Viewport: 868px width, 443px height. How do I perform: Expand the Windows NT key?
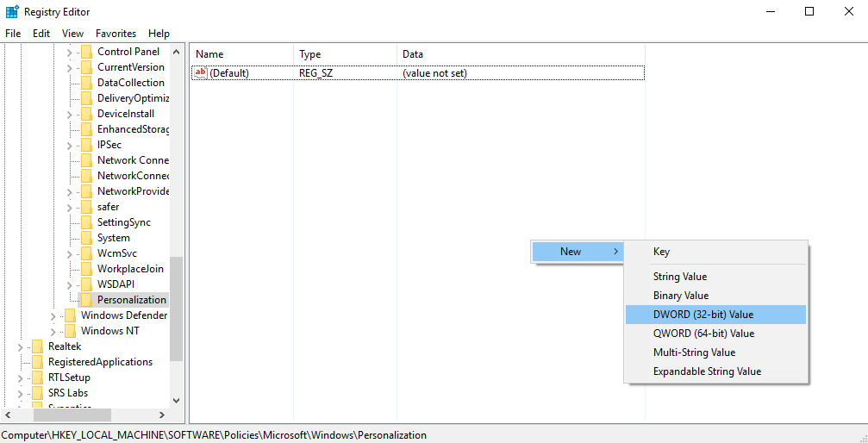53,331
